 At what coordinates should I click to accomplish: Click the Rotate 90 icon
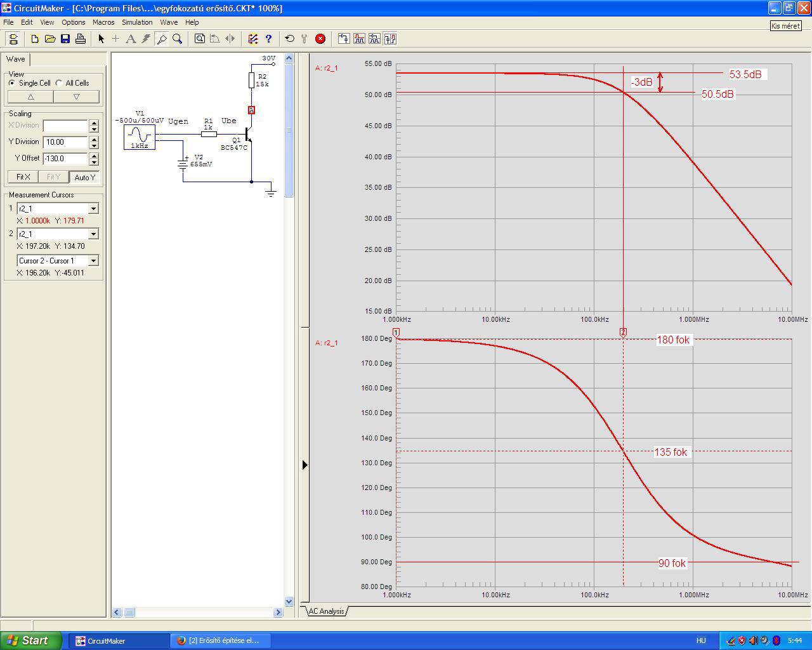pyautogui.click(x=214, y=39)
